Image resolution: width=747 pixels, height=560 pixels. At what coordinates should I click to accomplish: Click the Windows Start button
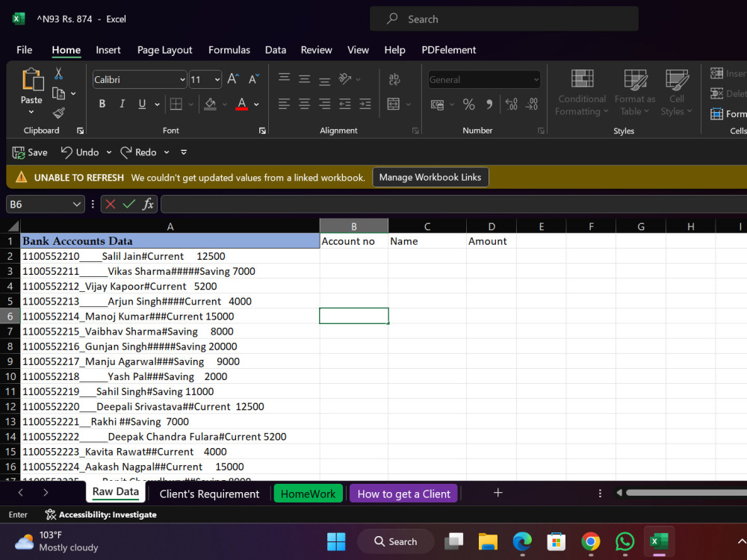click(x=336, y=541)
